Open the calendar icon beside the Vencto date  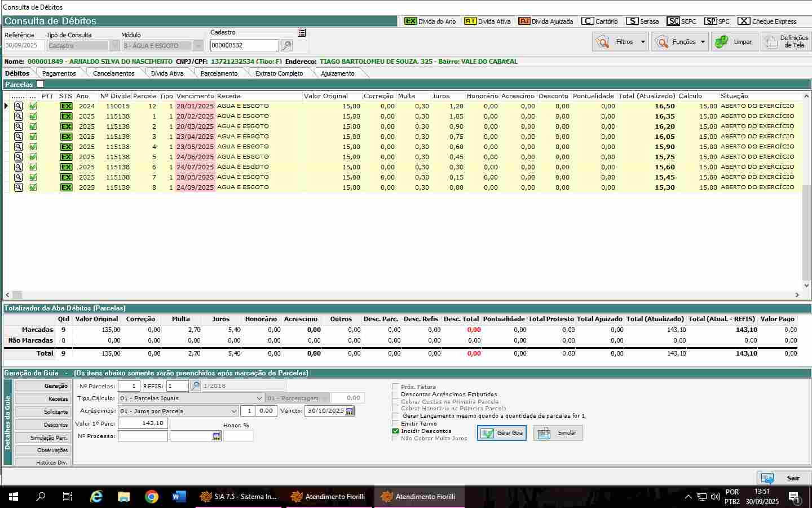pos(350,411)
